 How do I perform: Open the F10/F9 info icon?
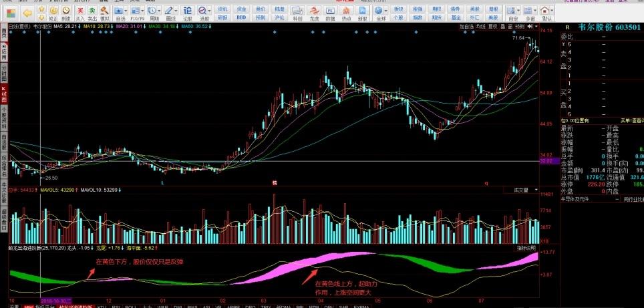coord(135,11)
